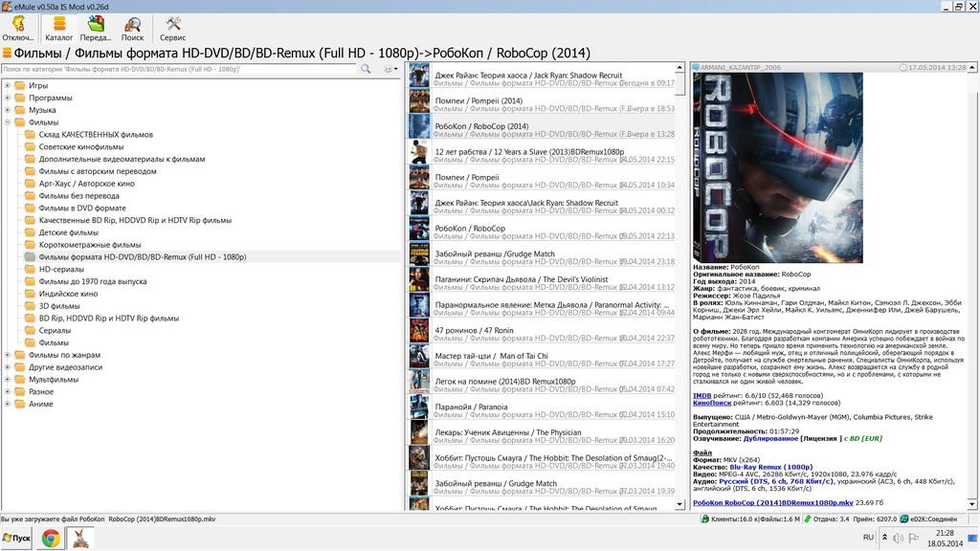Click the file list scrollbar up arrow
The width and height of the screenshot is (980, 551).
click(x=680, y=67)
